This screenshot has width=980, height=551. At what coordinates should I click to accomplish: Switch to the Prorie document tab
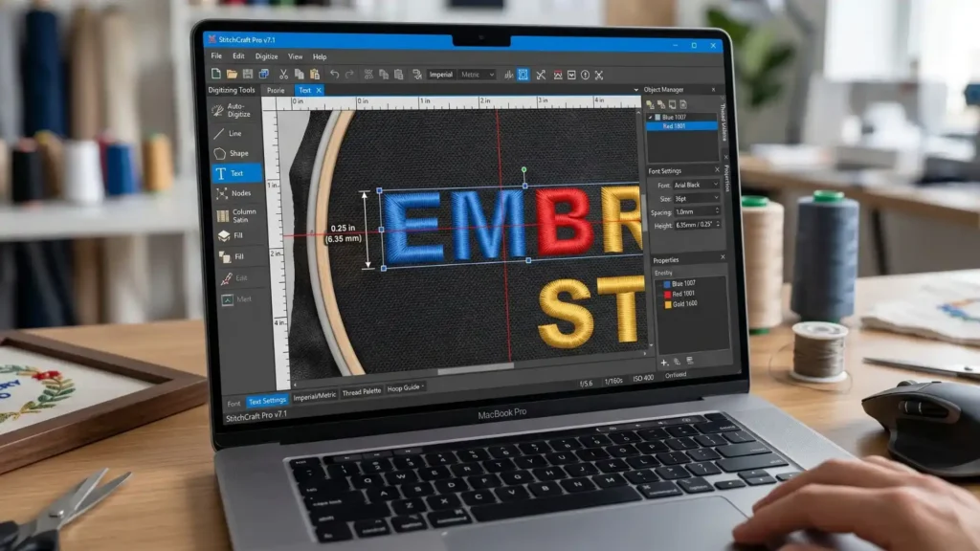276,90
